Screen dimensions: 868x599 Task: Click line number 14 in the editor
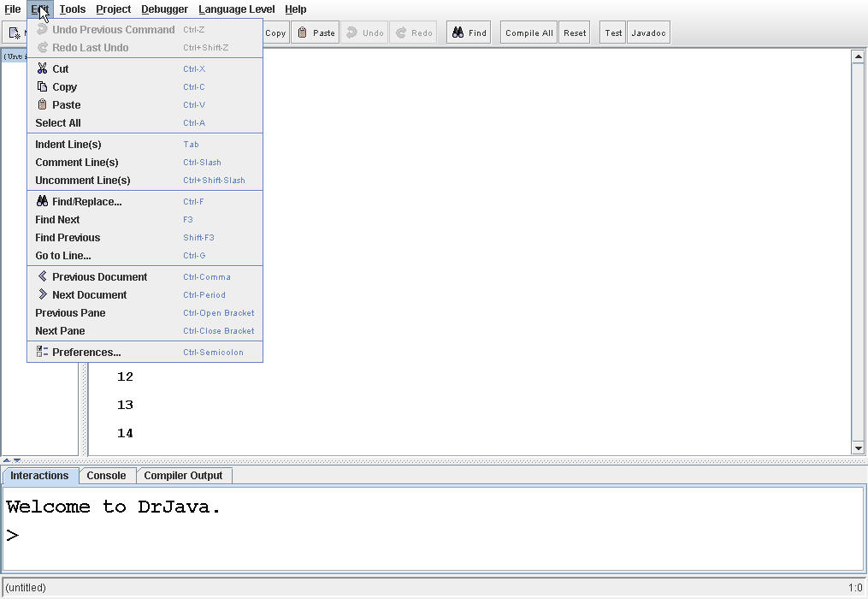tap(125, 433)
